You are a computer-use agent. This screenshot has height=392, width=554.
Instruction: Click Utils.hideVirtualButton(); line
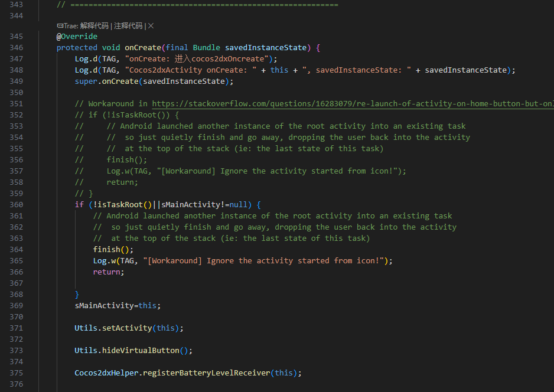(x=133, y=350)
